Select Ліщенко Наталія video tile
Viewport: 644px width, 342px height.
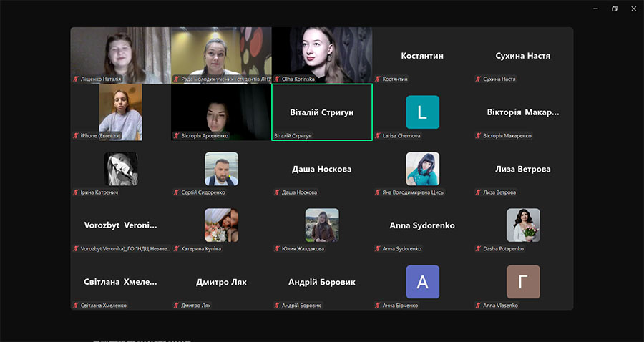(x=120, y=55)
